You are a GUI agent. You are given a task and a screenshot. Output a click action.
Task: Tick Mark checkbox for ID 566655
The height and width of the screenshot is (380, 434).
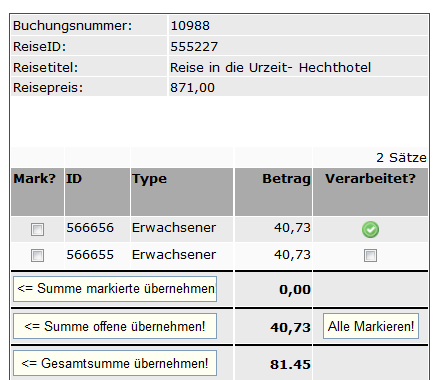37,256
